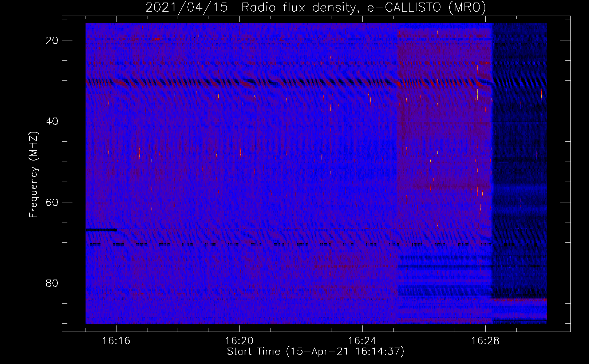Click the frequency tick label "40"
The width and height of the screenshot is (589, 364).
pos(52,121)
